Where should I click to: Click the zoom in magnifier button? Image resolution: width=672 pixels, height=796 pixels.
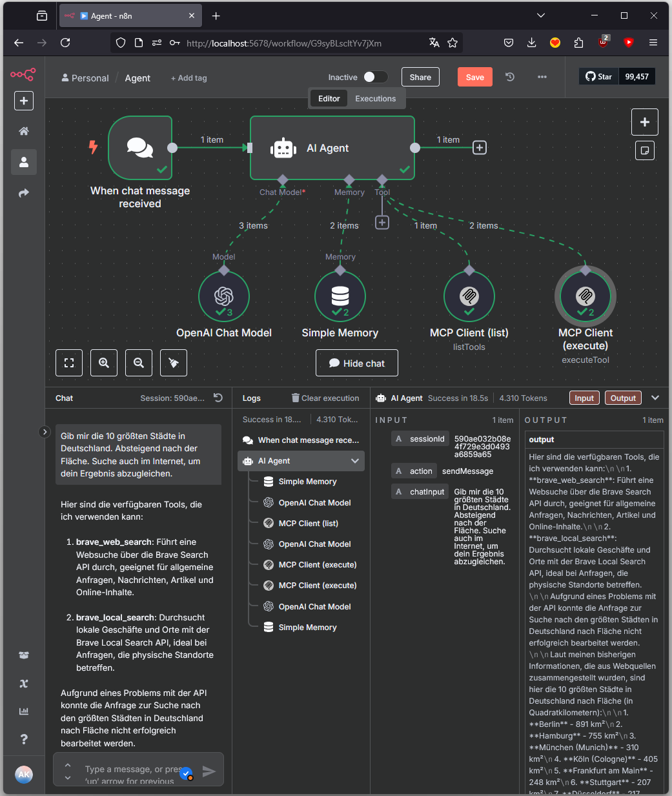pyautogui.click(x=104, y=363)
